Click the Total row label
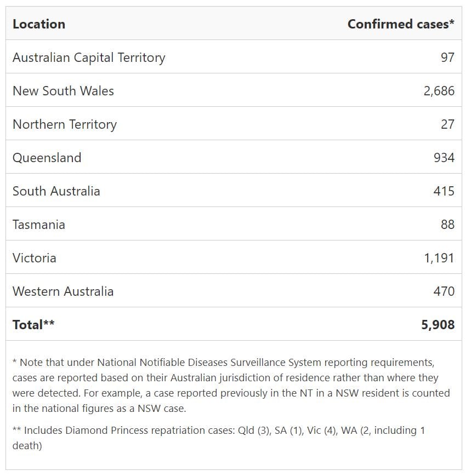 31,324
